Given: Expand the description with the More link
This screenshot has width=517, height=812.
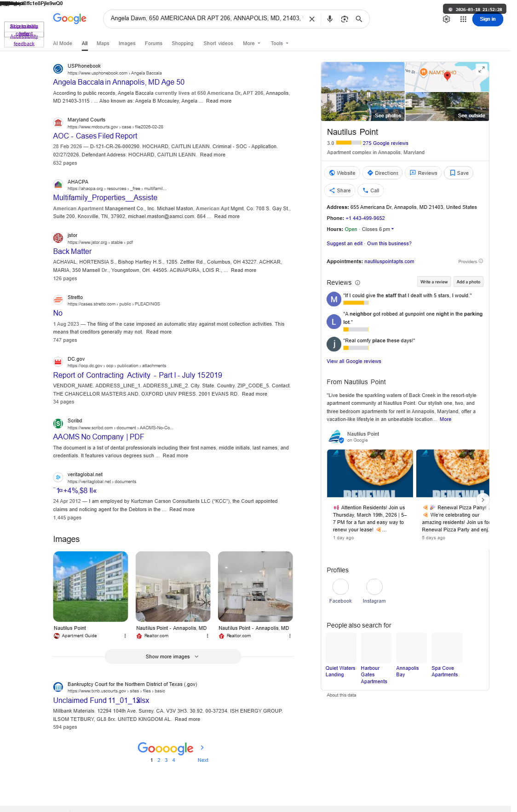Looking at the screenshot, I should (445, 420).
